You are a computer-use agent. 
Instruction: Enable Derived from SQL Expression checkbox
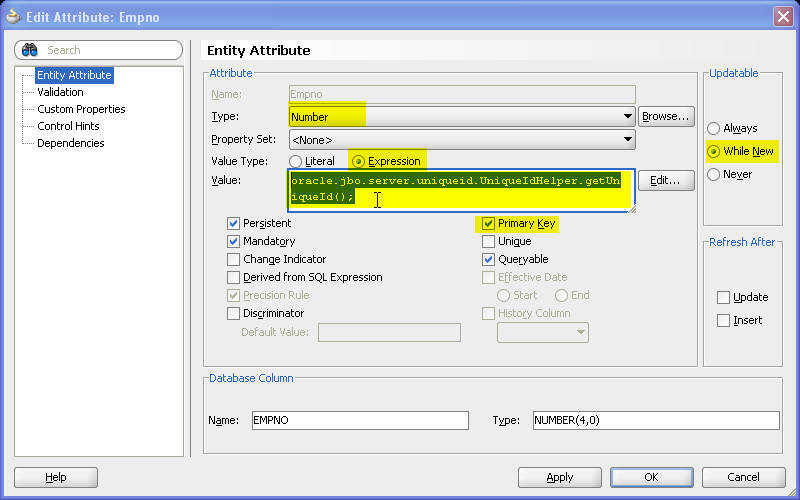pos(233,277)
